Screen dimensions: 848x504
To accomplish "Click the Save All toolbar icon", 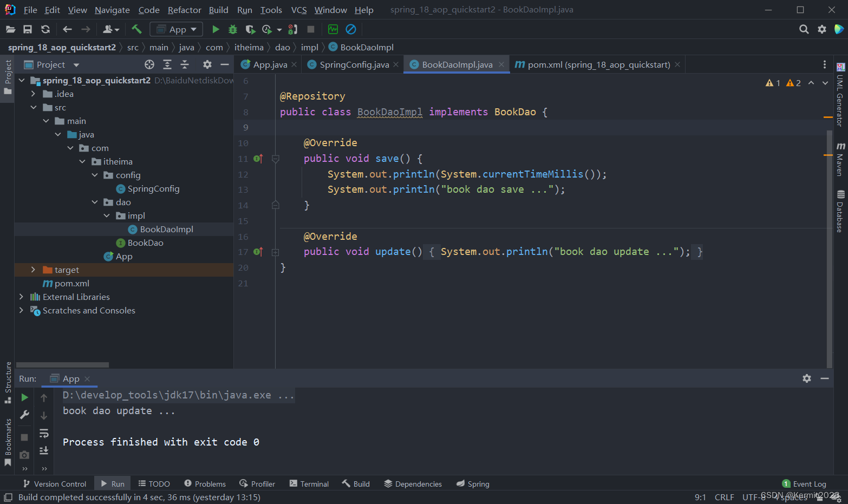I will point(28,29).
